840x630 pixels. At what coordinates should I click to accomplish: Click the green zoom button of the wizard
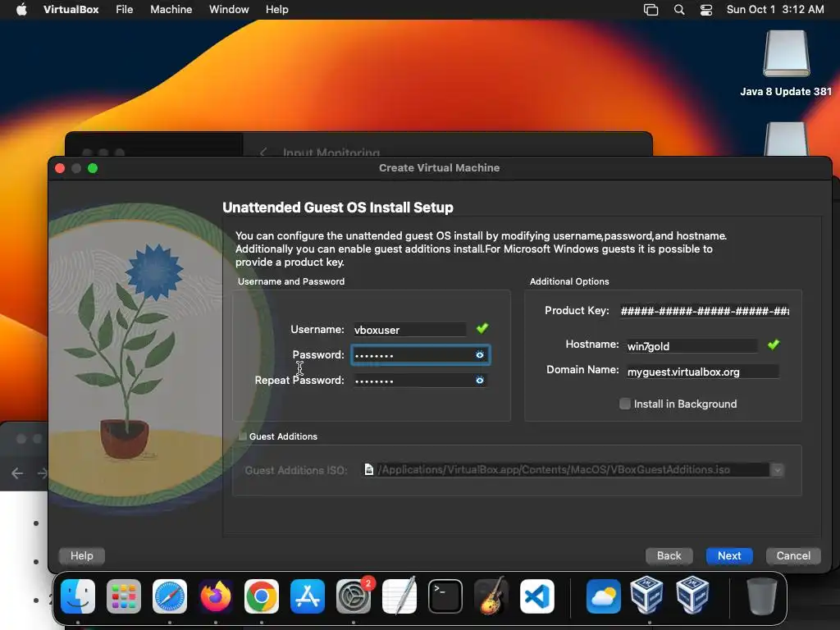tap(93, 168)
